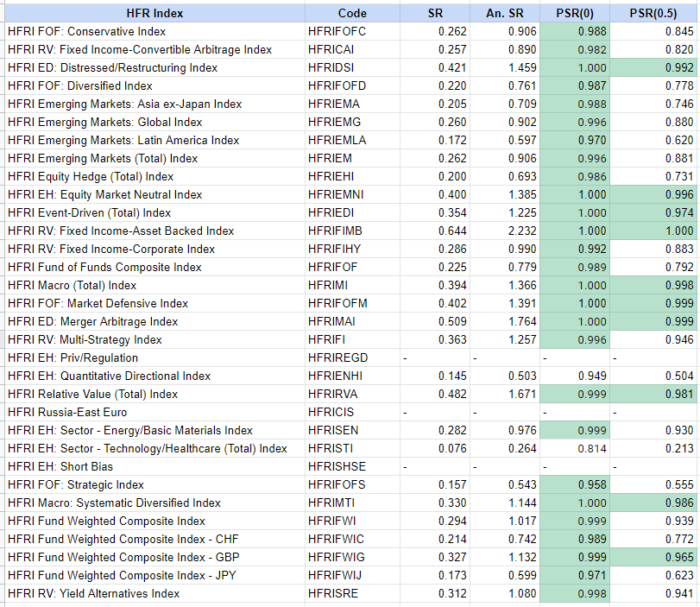Select the "HFRI FOF: Strategic Index" cell

pyautogui.click(x=155, y=485)
